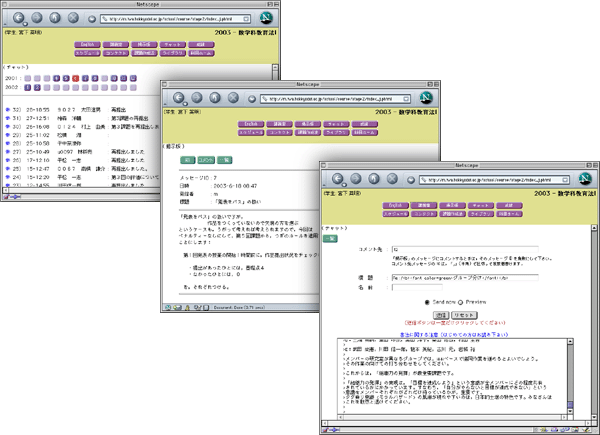Click the Netscape N logo in the rear window
600x435 pixels.
[x=265, y=18]
